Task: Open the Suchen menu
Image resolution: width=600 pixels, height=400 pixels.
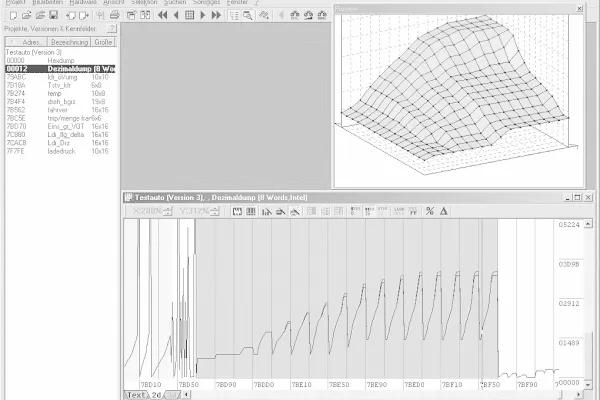Action: (x=175, y=2)
